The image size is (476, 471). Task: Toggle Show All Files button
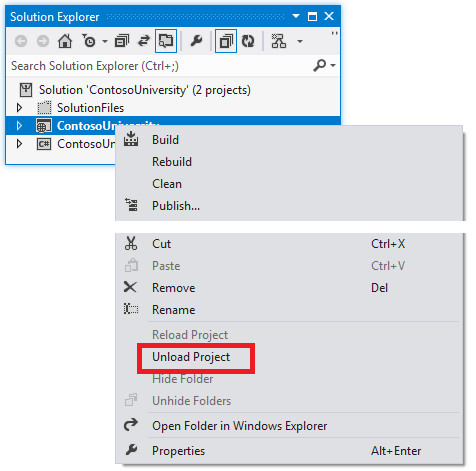point(226,41)
